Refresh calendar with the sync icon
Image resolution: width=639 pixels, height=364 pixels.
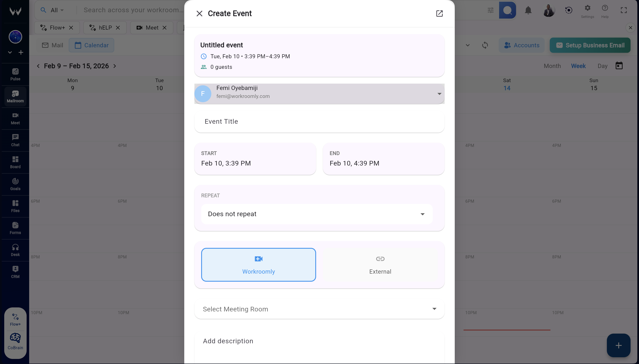(x=485, y=45)
